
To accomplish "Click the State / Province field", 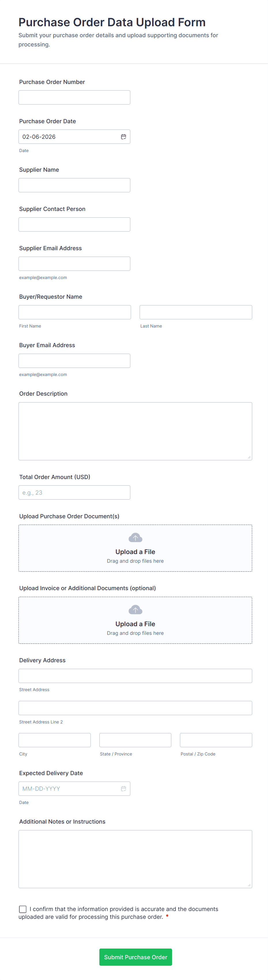I will 135,740.
